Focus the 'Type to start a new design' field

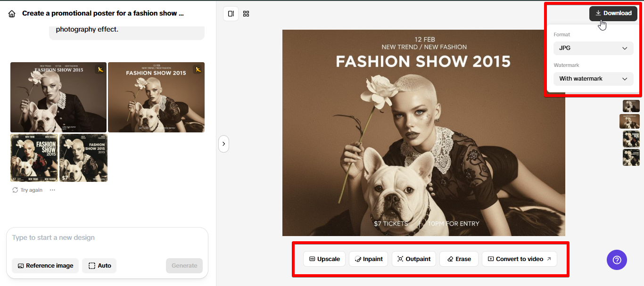(107, 238)
